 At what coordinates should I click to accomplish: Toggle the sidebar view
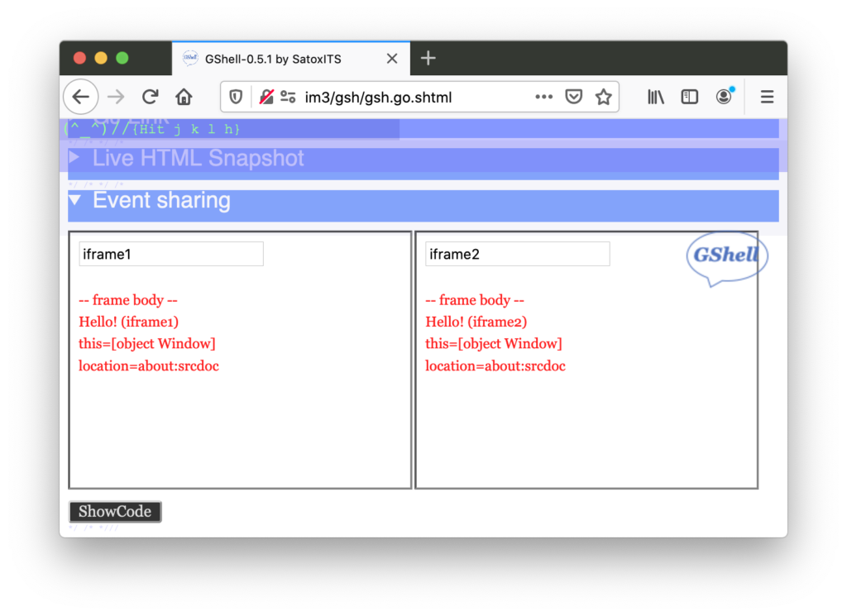pyautogui.click(x=690, y=97)
